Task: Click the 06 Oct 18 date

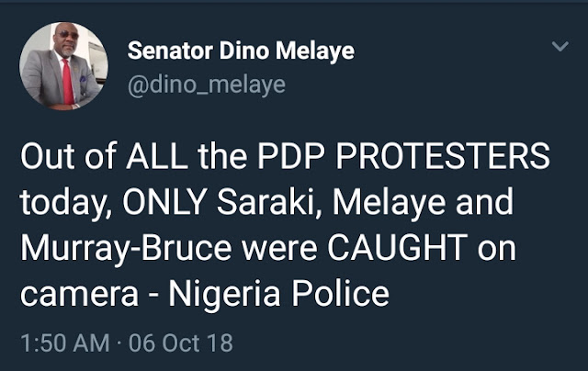Action: [182, 344]
